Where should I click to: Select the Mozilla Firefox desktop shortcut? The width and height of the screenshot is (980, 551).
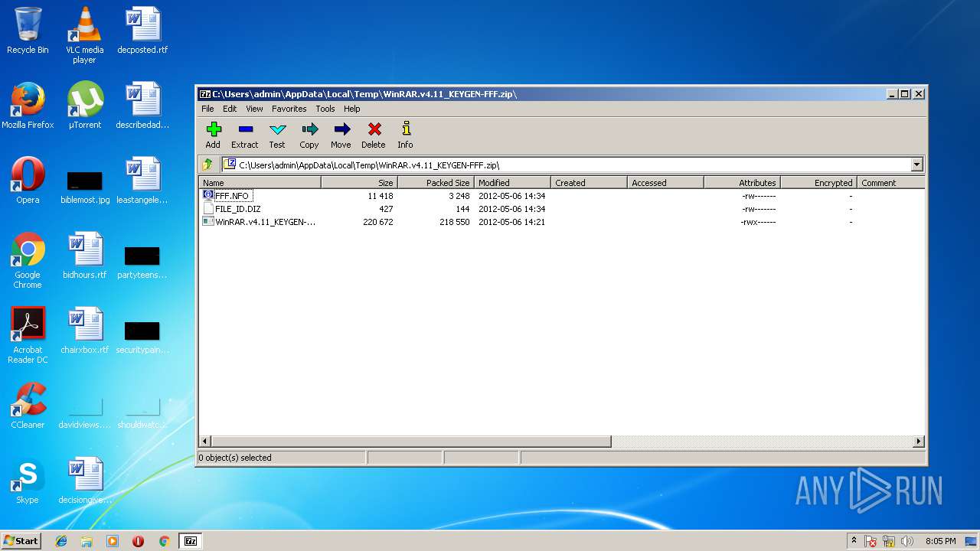(28, 105)
